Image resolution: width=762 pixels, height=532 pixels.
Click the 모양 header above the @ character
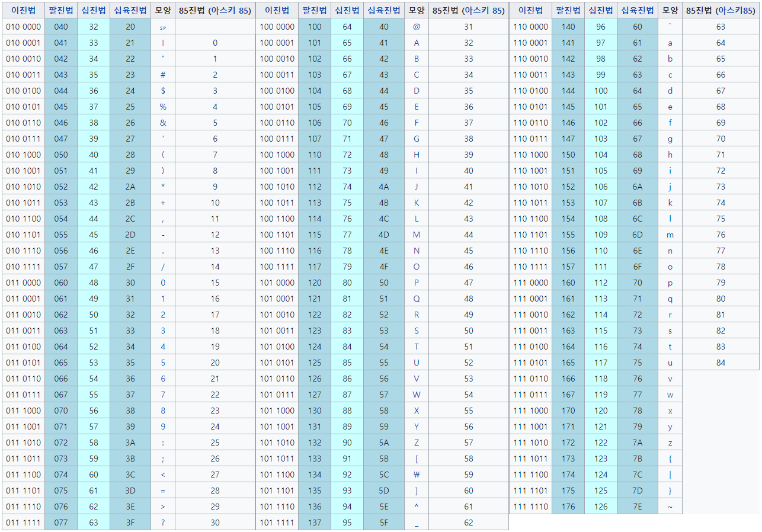(417, 11)
